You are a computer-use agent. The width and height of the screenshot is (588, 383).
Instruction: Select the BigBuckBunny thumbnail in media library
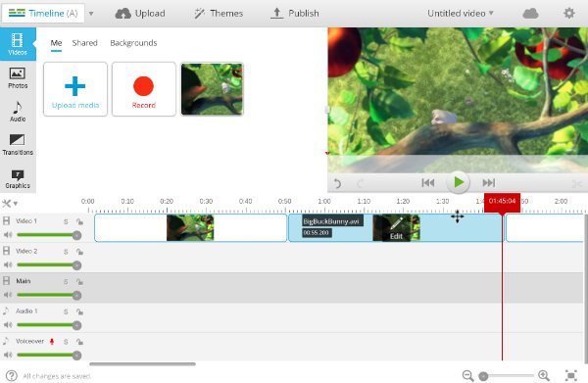click(213, 89)
